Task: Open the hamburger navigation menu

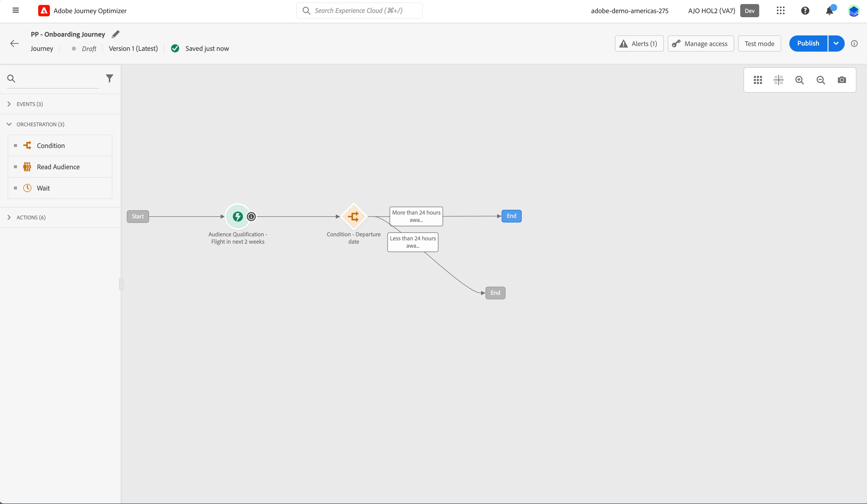Action: pos(15,10)
